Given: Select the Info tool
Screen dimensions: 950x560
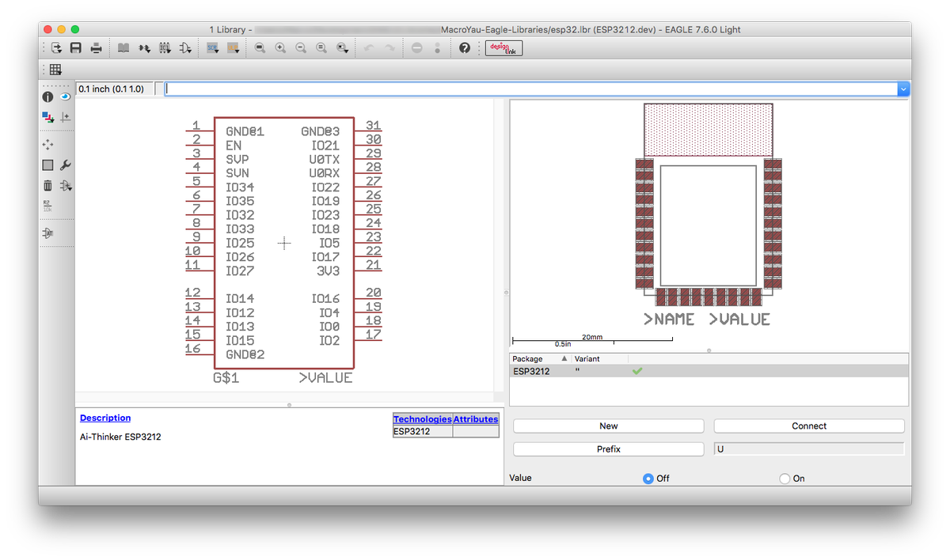Looking at the screenshot, I should point(47,96).
